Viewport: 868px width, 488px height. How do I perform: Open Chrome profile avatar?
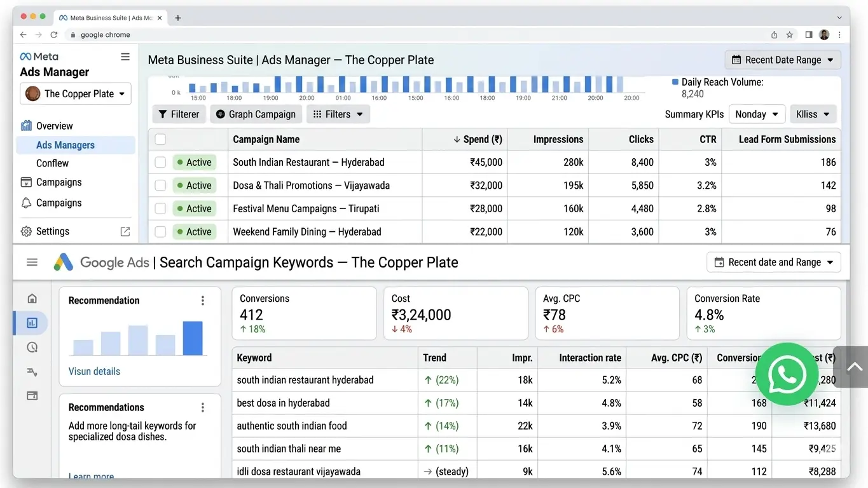pyautogui.click(x=824, y=35)
